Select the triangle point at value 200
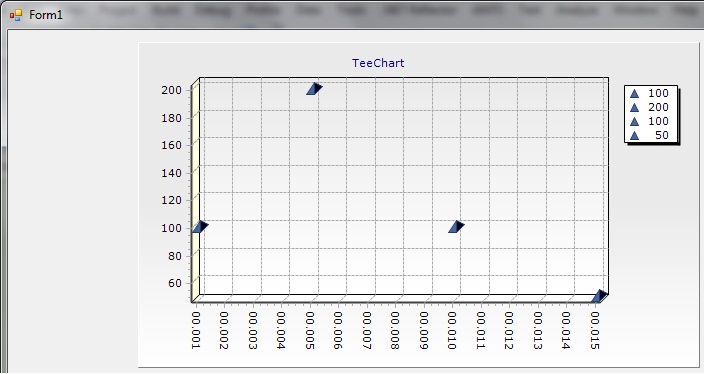 click(314, 89)
